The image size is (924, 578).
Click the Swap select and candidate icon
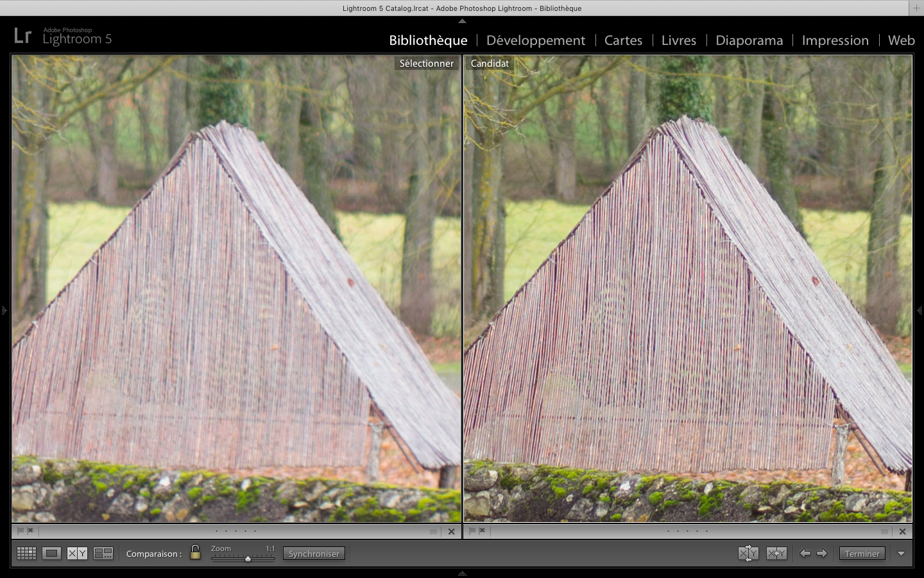point(748,554)
